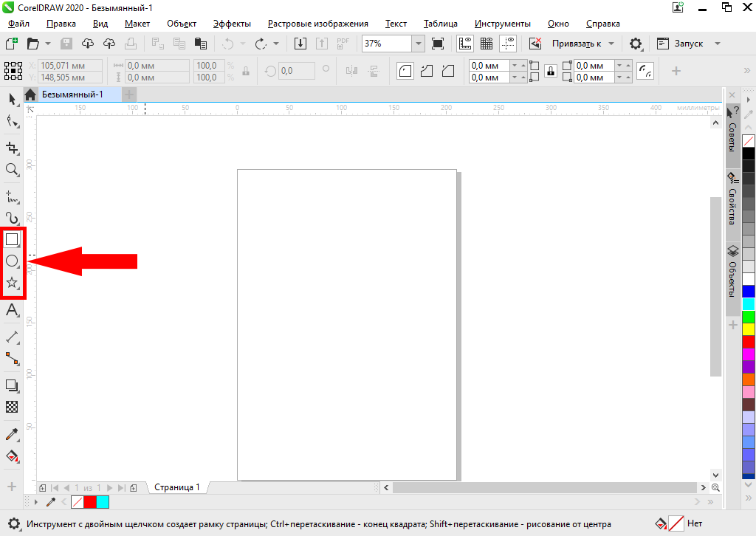756x536 pixels.
Task: Select the Rectangle tool
Action: point(12,239)
